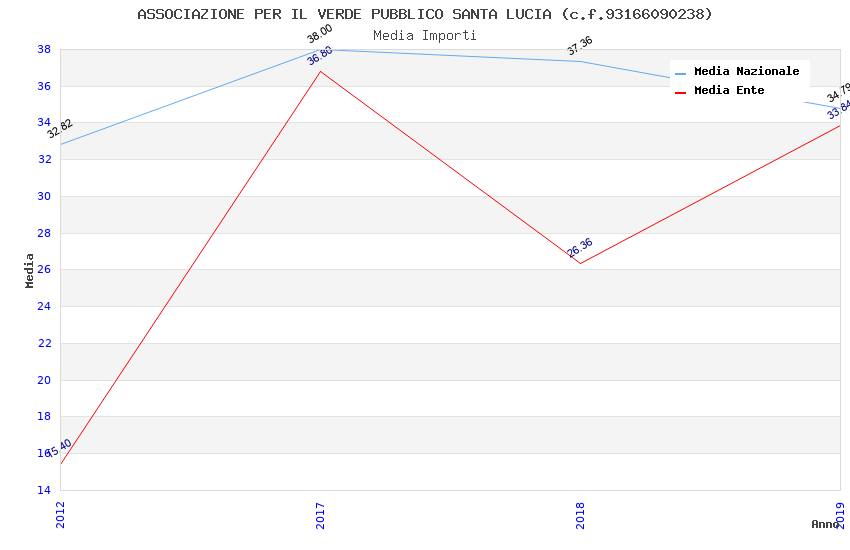Click the 34.79 data label

[x=839, y=92]
